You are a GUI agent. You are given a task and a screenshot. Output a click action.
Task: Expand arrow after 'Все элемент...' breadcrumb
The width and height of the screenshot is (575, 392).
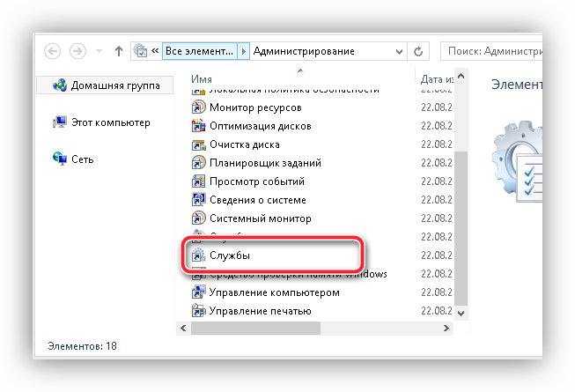[x=244, y=51]
